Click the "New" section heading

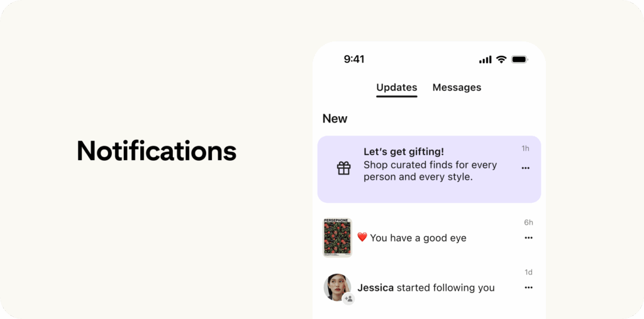(x=335, y=119)
